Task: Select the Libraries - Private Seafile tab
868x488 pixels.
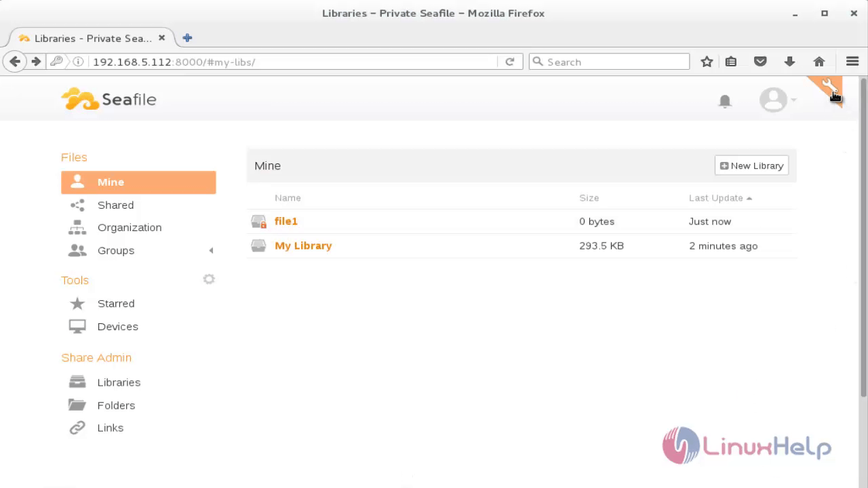Action: click(x=93, y=38)
